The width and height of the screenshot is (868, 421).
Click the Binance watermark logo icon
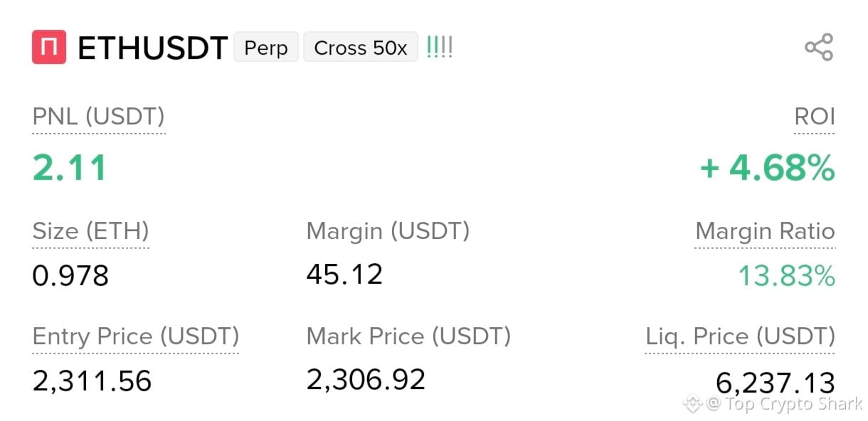(693, 404)
